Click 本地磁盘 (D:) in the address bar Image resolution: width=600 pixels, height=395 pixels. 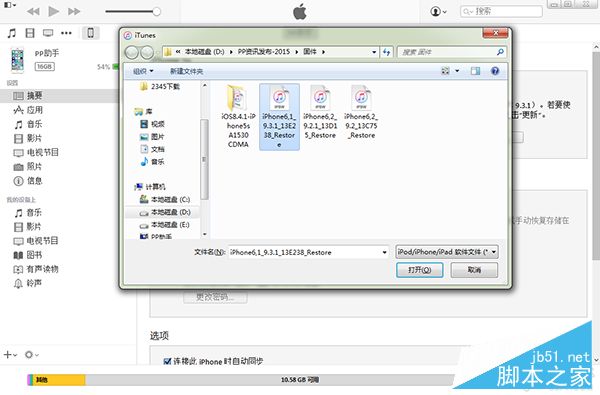205,52
